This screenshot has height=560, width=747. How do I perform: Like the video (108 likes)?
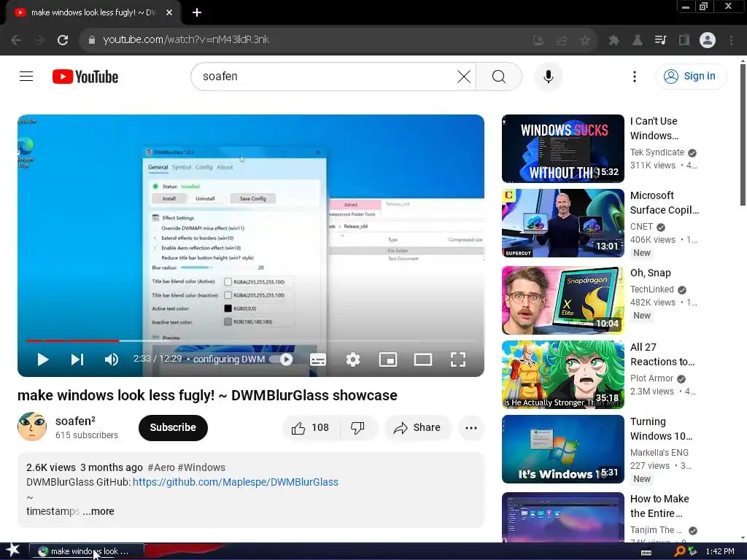(x=311, y=427)
